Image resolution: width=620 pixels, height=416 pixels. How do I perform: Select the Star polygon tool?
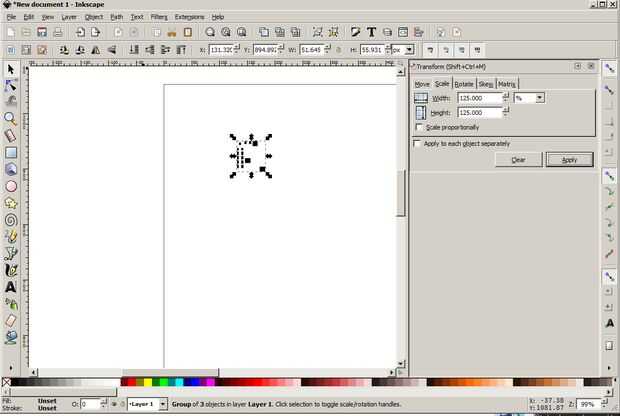coord(11,203)
